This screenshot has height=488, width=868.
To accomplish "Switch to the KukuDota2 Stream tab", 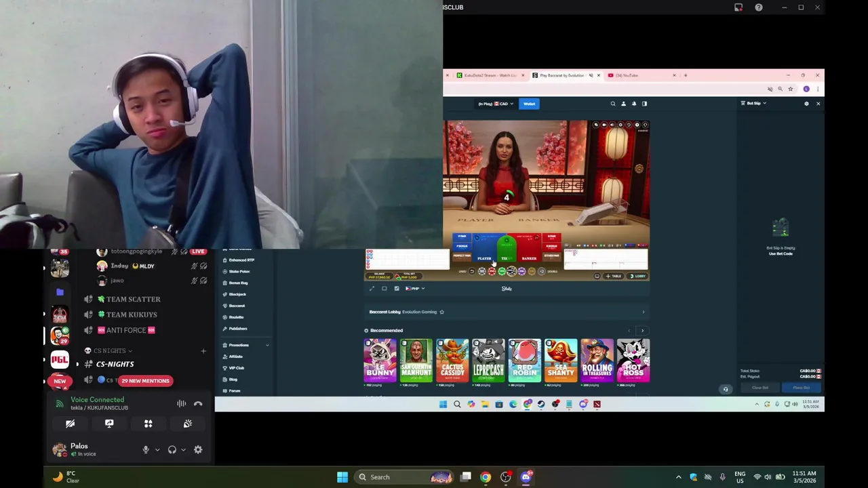I will tap(488, 75).
